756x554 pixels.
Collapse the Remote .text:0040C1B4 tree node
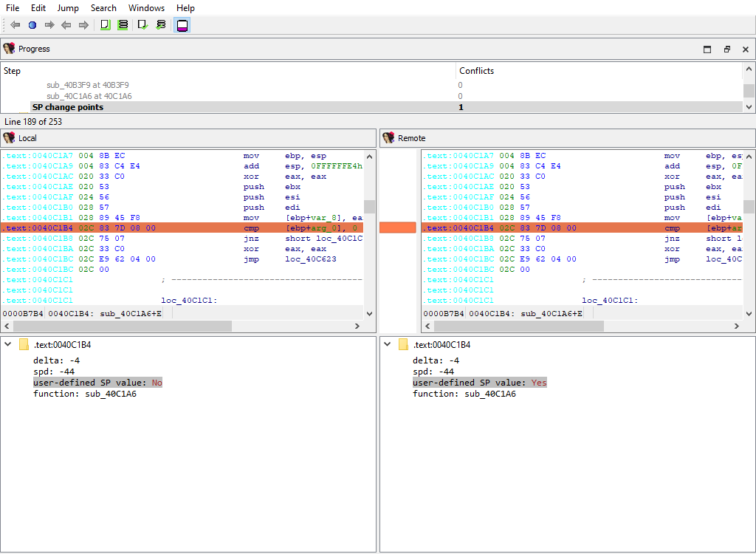387,345
